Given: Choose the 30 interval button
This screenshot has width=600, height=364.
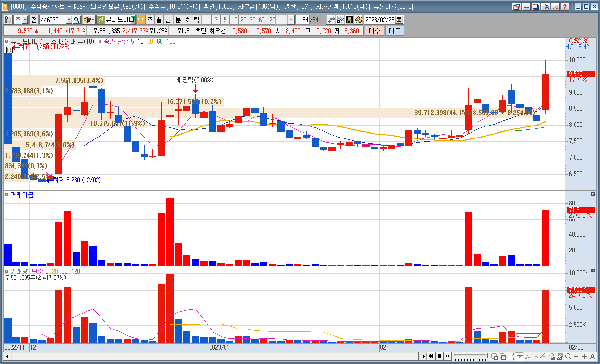Looking at the screenshot, I should pos(252,20).
